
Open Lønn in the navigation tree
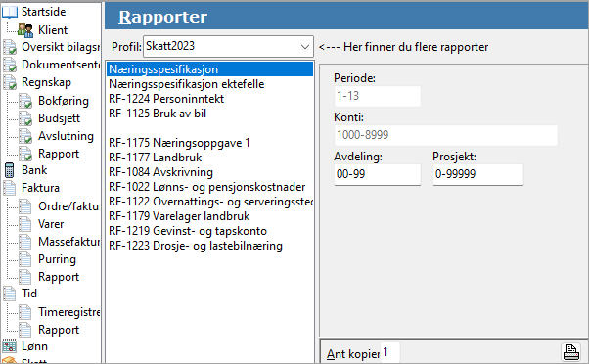coord(34,346)
